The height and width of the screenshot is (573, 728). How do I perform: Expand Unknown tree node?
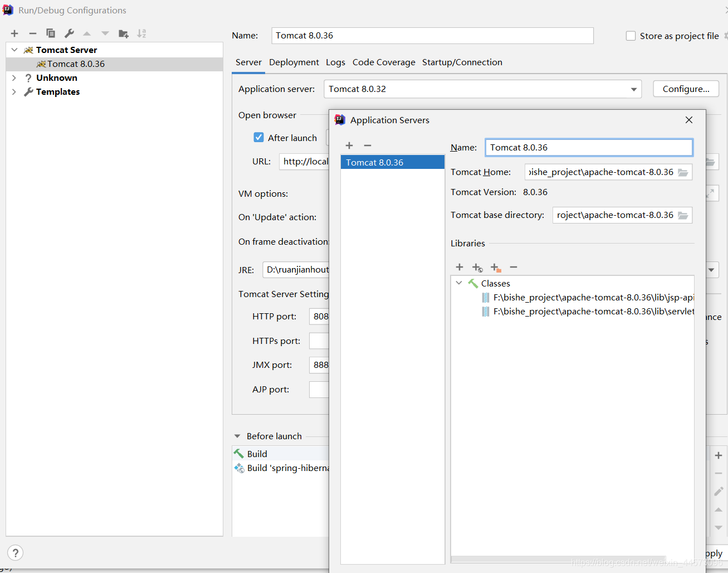pyautogui.click(x=14, y=77)
